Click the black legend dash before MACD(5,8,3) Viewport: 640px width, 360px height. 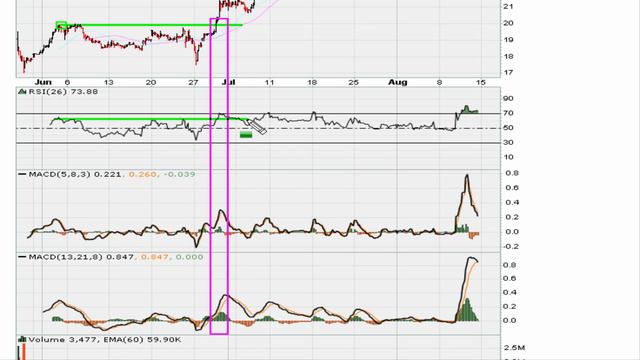[x=22, y=174]
